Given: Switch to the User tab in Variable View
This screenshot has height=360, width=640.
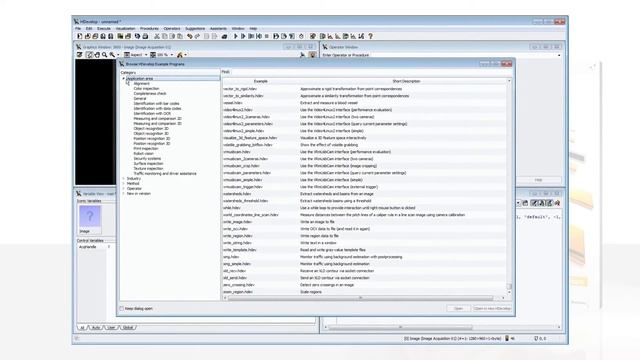Looking at the screenshot, I should point(111,328).
